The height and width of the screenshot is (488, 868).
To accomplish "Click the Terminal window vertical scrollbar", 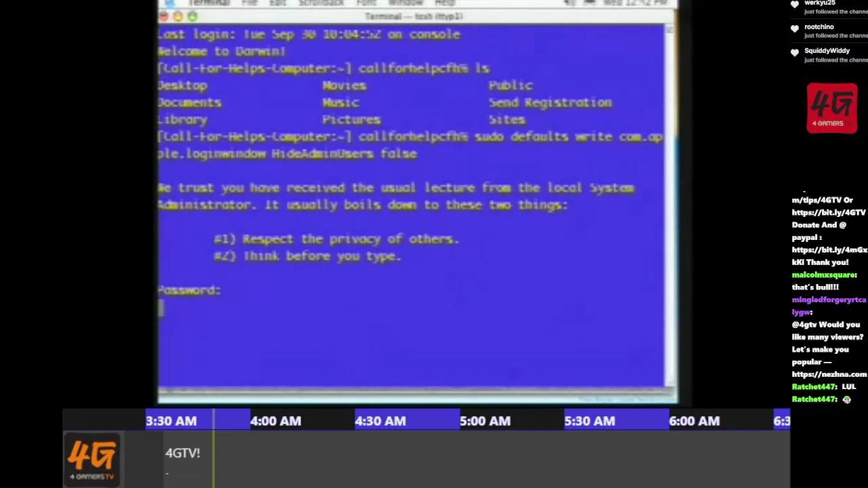I will [x=670, y=207].
